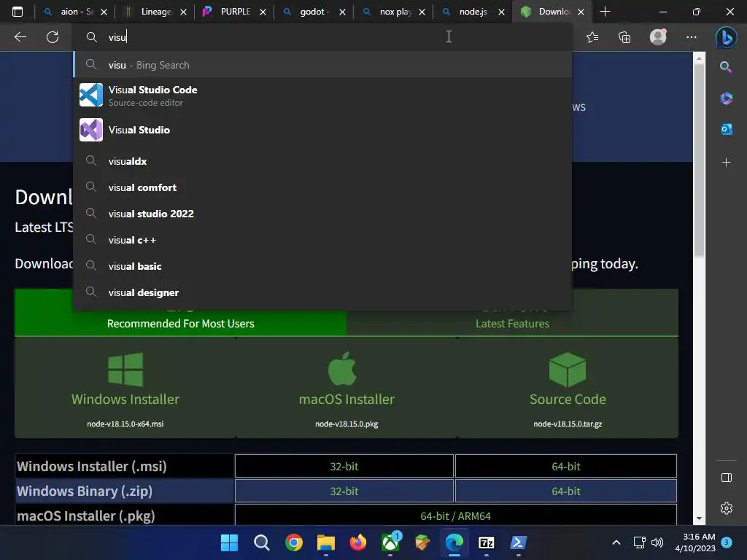Select Visual Studio Code suggestion
This screenshot has width=747, height=560.
322,96
